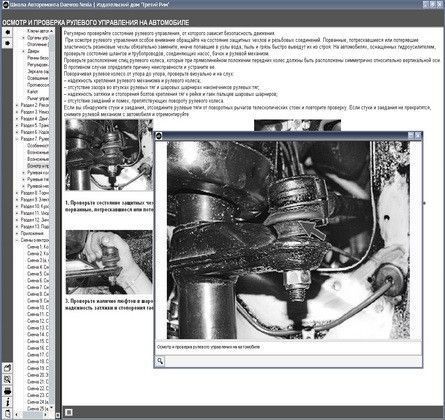Click the second round icon in left toolbar
This screenshot has width=445, height=420.
pos(7,43)
